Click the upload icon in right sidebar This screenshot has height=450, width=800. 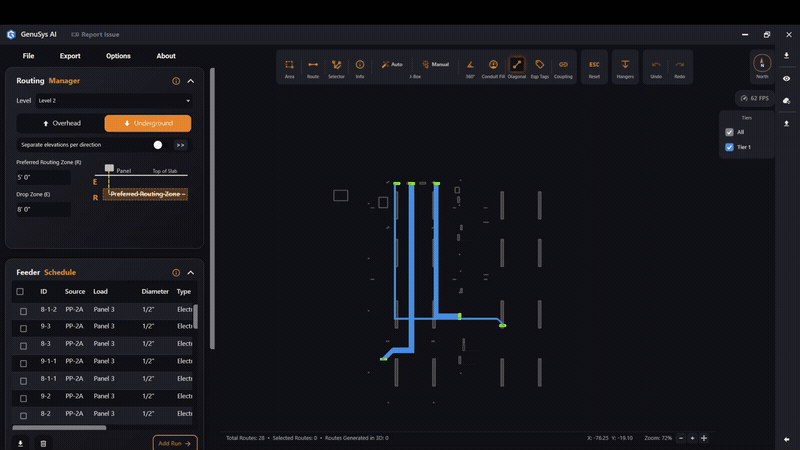tap(786, 124)
